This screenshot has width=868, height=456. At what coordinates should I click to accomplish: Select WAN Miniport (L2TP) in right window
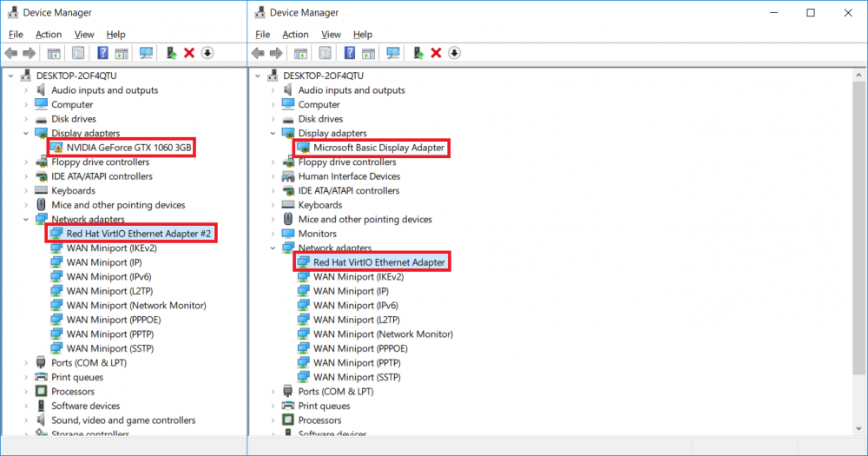coord(357,320)
